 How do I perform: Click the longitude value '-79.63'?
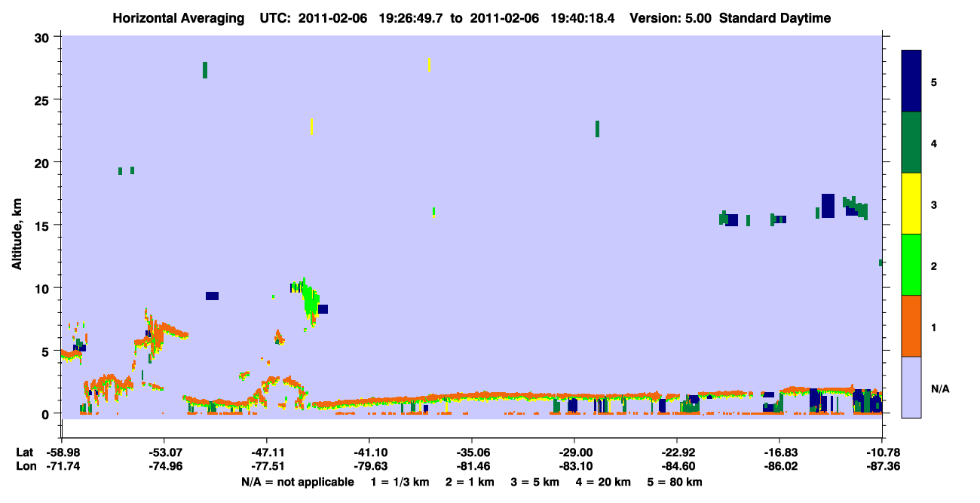point(369,466)
